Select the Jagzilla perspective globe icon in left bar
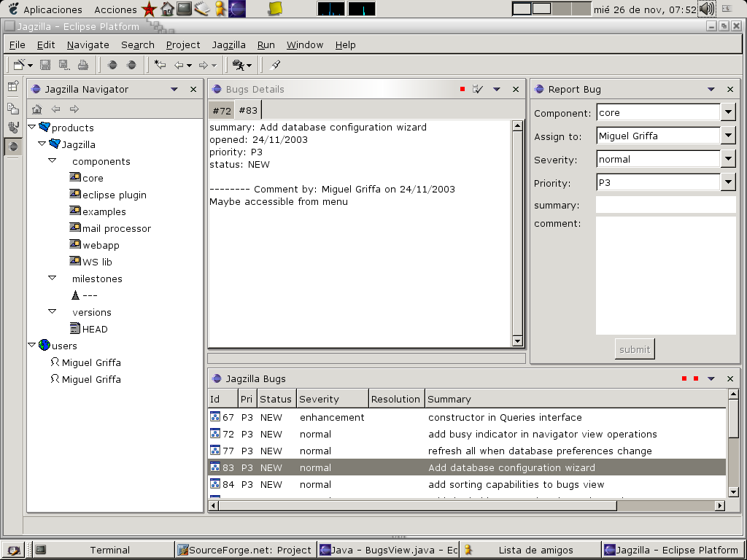The width and height of the screenshot is (747, 560). [13, 146]
